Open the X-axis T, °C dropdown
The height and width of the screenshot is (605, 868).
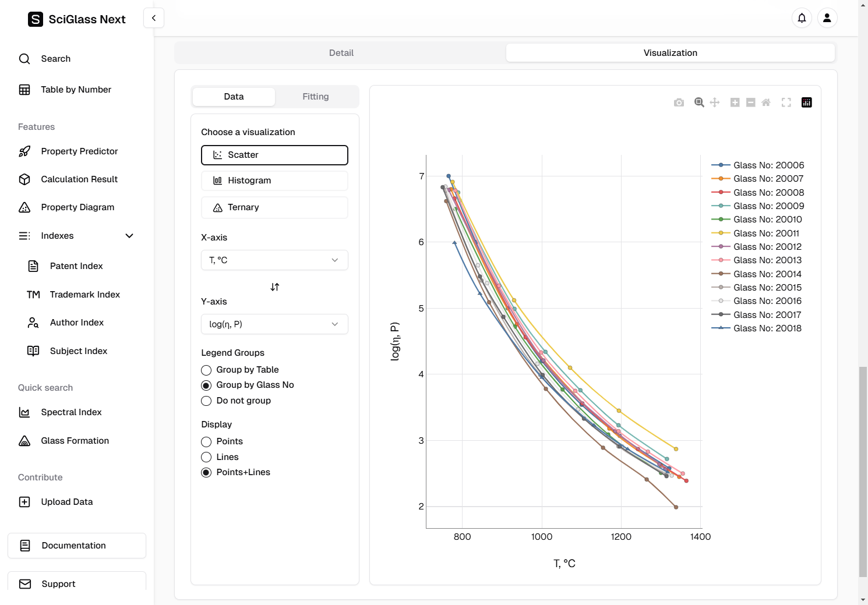click(x=274, y=260)
